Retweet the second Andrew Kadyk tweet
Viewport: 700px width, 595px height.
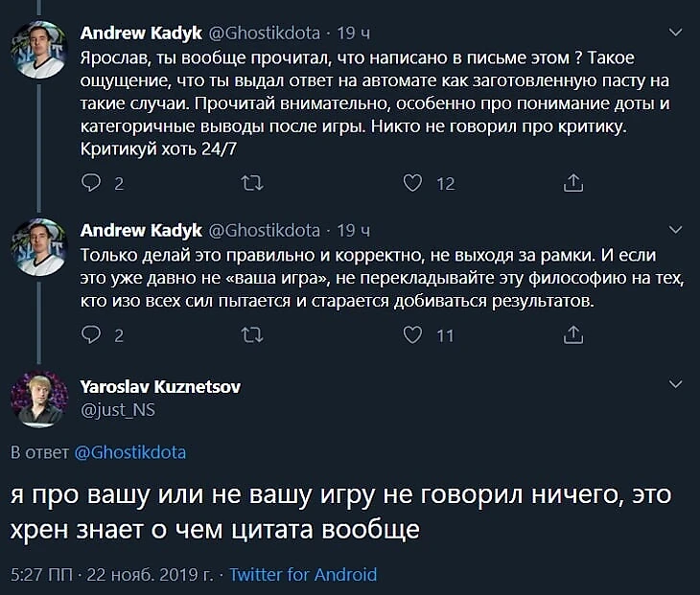click(x=252, y=335)
